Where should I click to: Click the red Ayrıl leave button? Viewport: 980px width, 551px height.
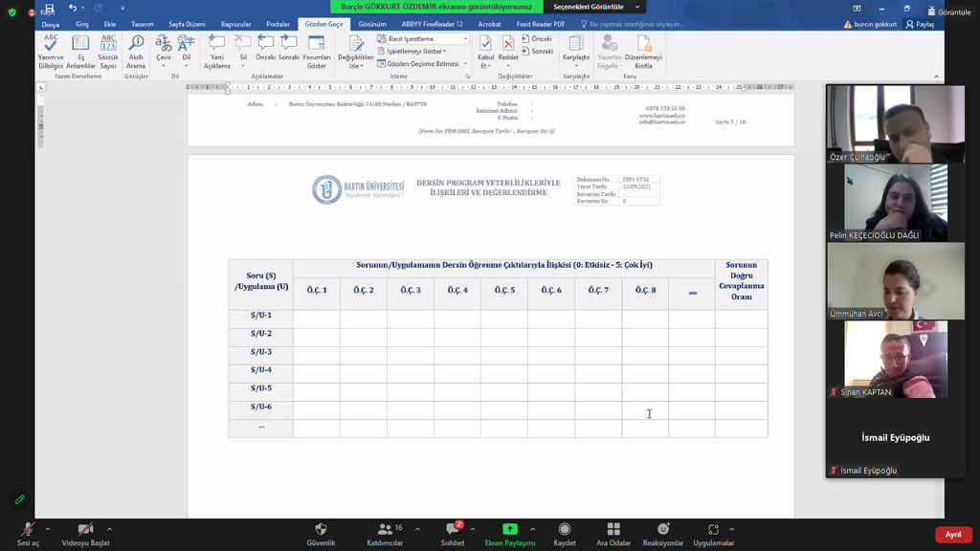[x=953, y=534]
